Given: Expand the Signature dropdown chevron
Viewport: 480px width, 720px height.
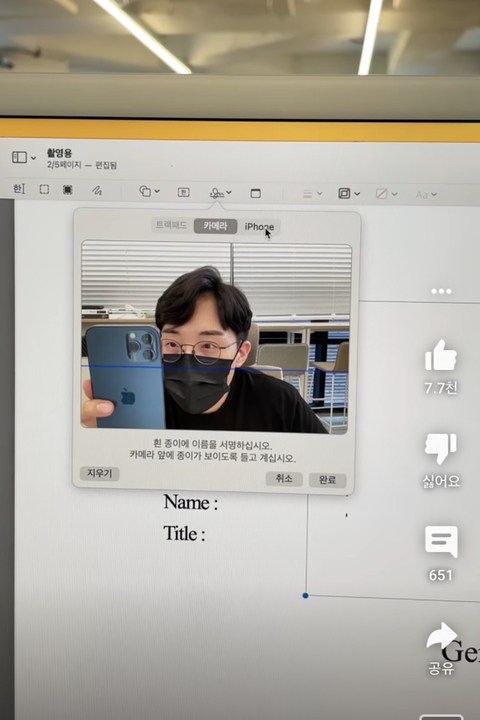Looking at the screenshot, I should 229,193.
